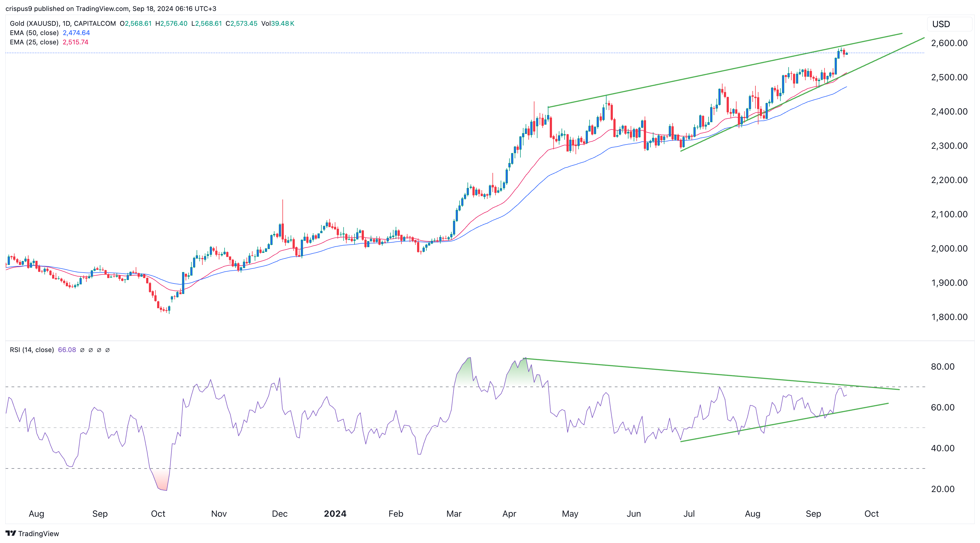Image resolution: width=980 pixels, height=543 pixels.
Task: Click the EMA 25 value 2,515.74
Action: [76, 42]
